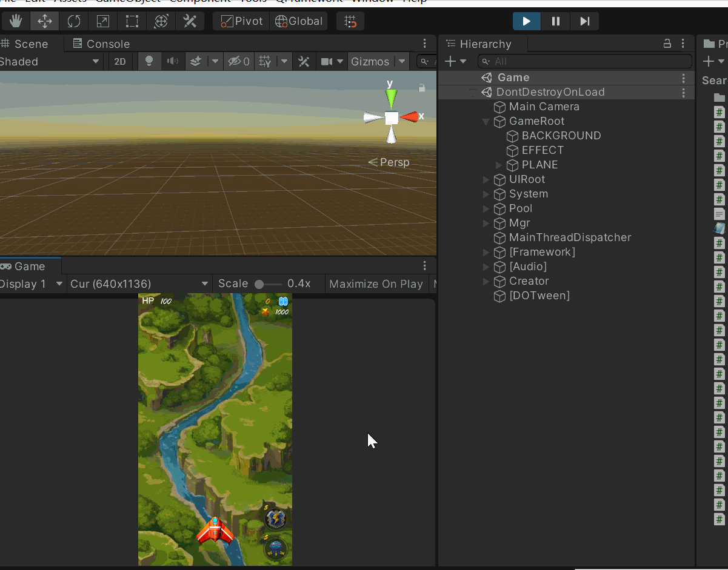Toggle scene audio speaker icon
Screen dimensions: 728x570
tap(173, 61)
